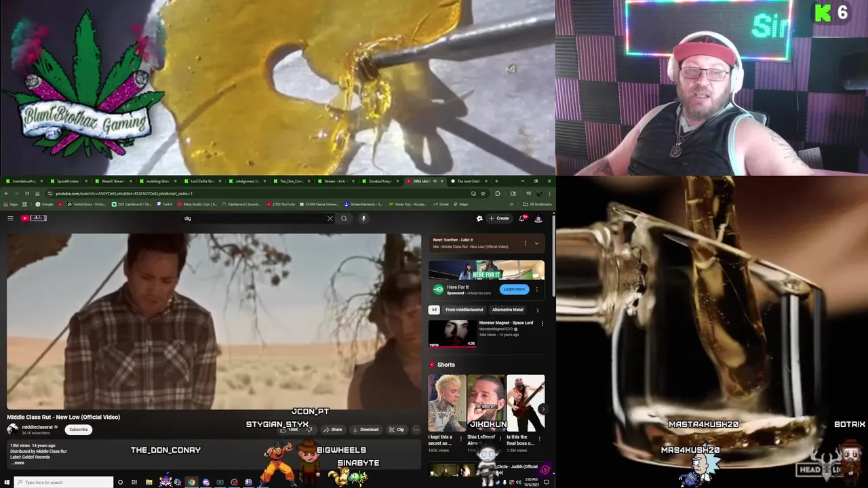Switch to the The_Don_Conry browser tab
Image resolution: width=868 pixels, height=488 pixels.
(292, 181)
